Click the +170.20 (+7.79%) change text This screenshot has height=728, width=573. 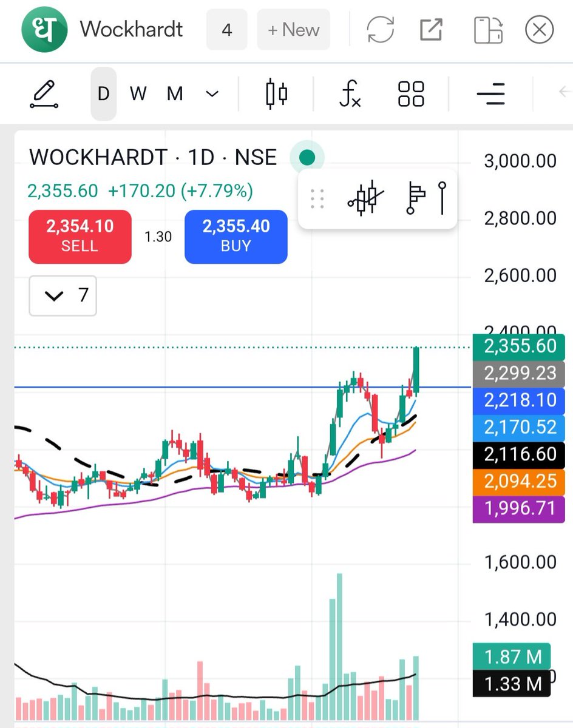point(180,192)
